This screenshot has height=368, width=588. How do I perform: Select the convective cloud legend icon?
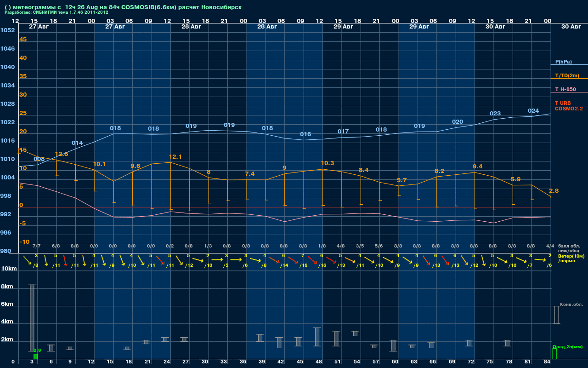[556, 315]
